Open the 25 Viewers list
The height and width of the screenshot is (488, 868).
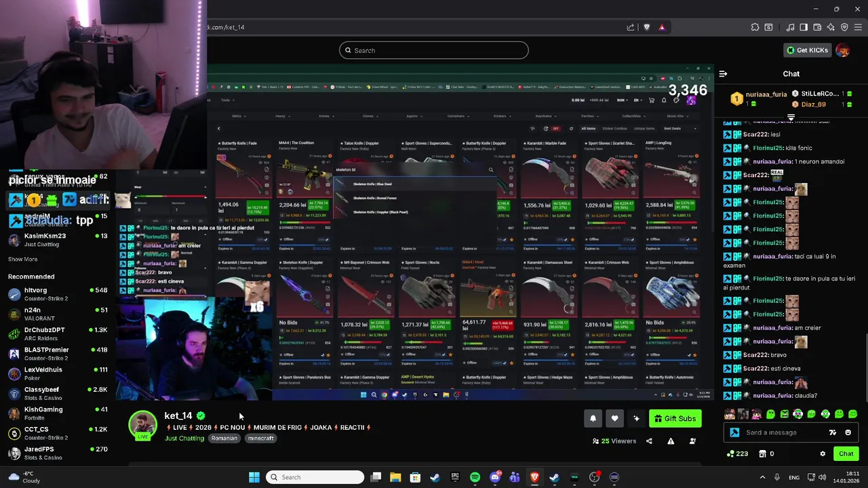(614, 441)
